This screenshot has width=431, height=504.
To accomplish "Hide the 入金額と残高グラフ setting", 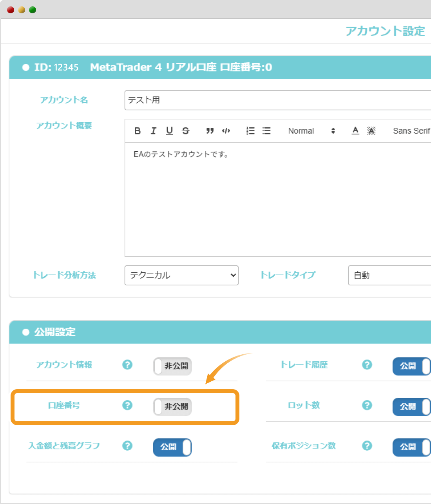I will click(x=172, y=447).
